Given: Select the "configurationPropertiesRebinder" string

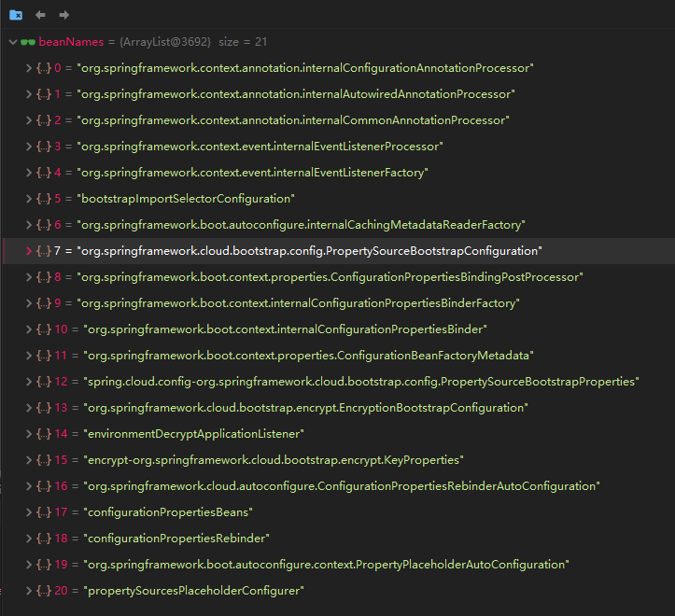Looking at the screenshot, I should (176, 539).
